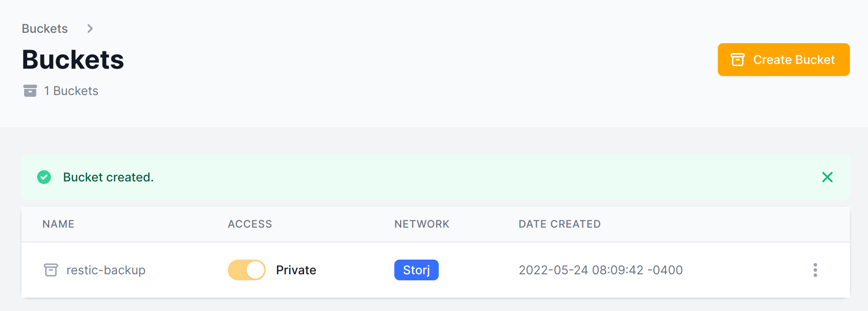Open the restic-backup bucket name
Image resolution: width=868 pixels, height=311 pixels.
tap(106, 270)
